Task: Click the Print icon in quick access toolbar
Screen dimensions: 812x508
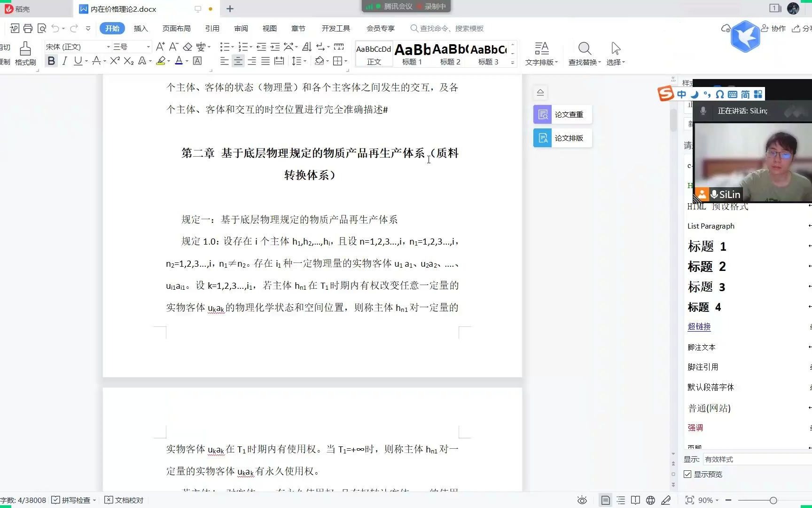Action: click(x=28, y=28)
